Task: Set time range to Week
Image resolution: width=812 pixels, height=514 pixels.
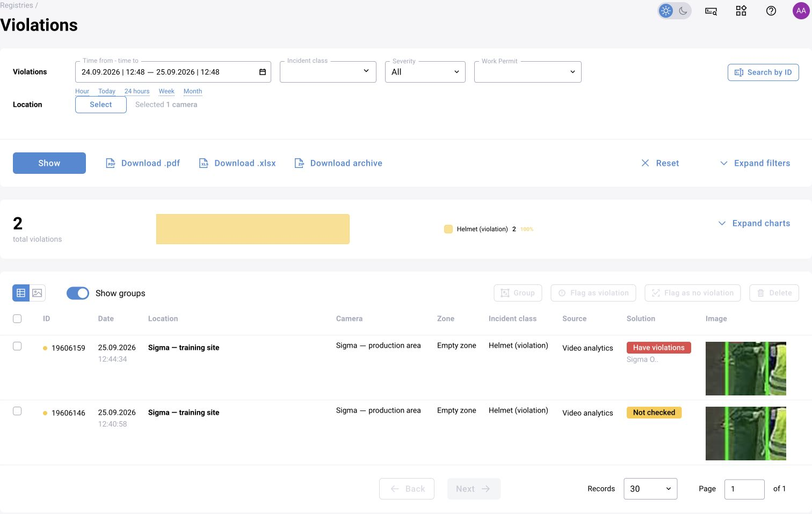Action: coord(166,91)
